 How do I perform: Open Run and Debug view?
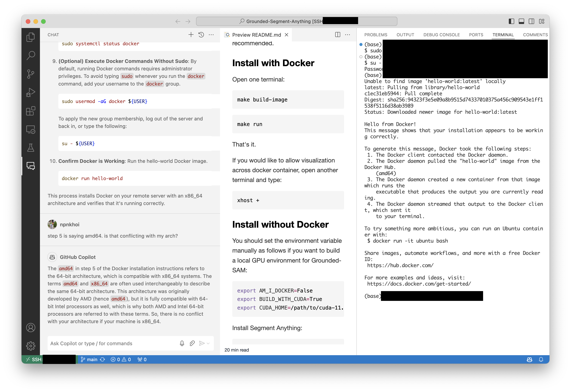click(31, 92)
